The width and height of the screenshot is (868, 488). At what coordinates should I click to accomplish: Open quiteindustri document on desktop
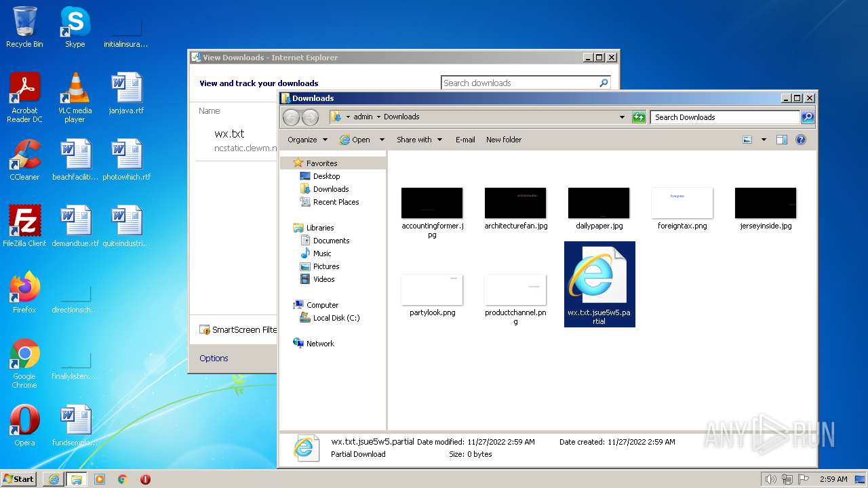126,226
